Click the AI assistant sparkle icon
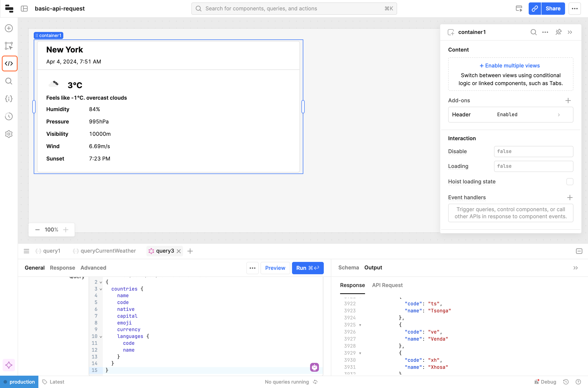The height and width of the screenshot is (388, 588). 9,365
